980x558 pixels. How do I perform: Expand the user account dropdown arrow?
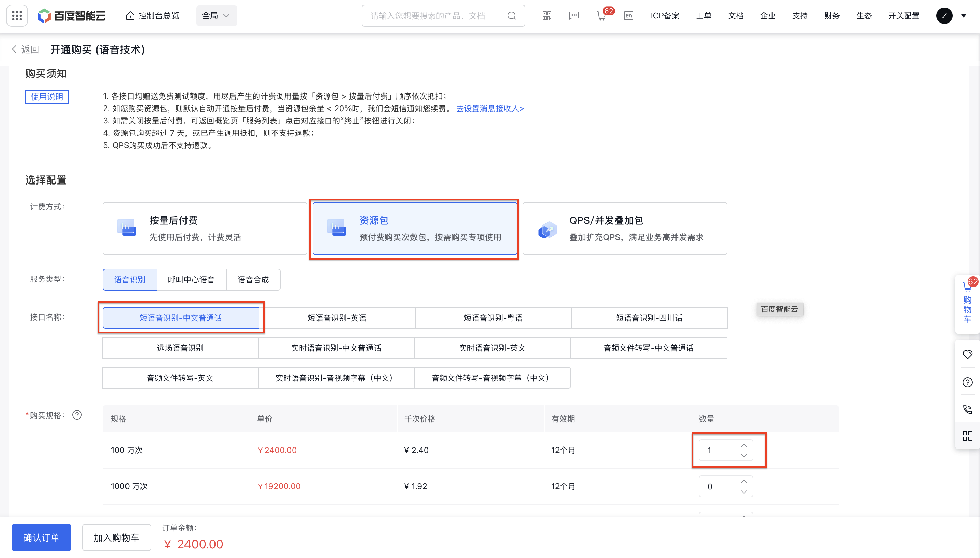click(x=964, y=16)
